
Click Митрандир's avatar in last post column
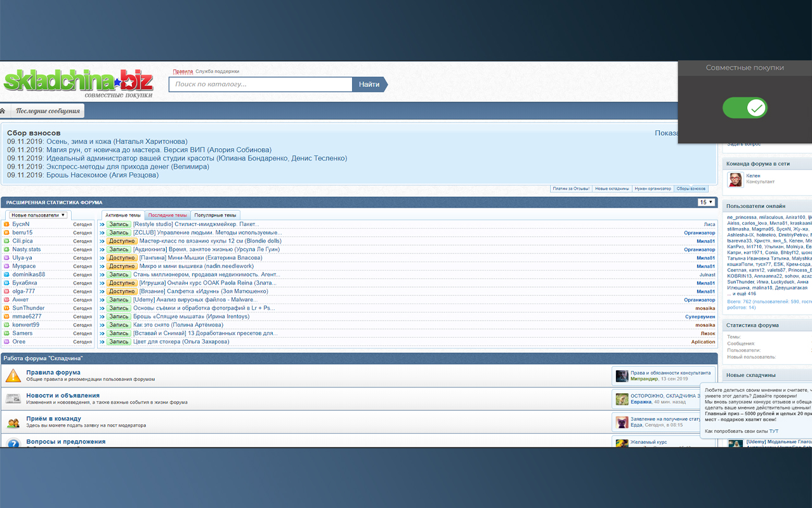[622, 376]
